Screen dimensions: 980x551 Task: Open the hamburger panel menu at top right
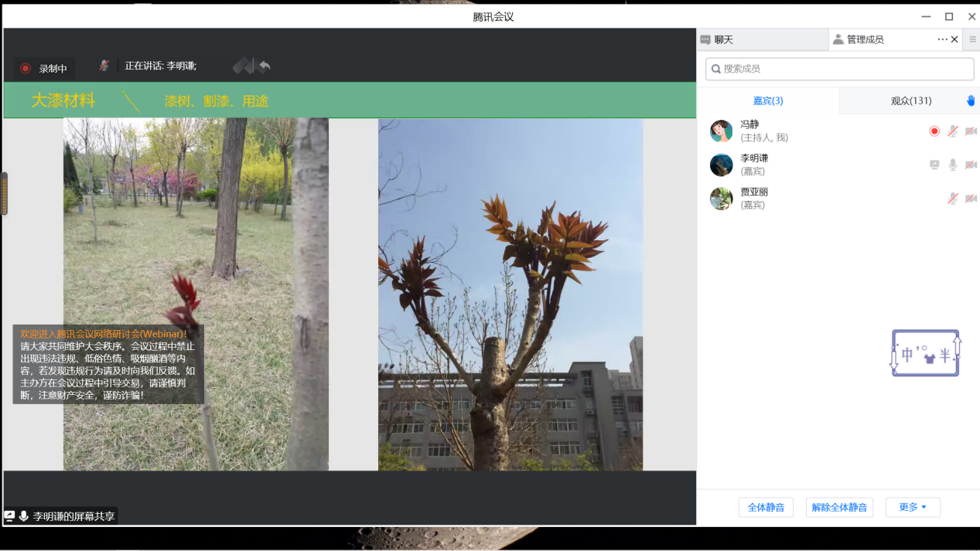click(973, 39)
